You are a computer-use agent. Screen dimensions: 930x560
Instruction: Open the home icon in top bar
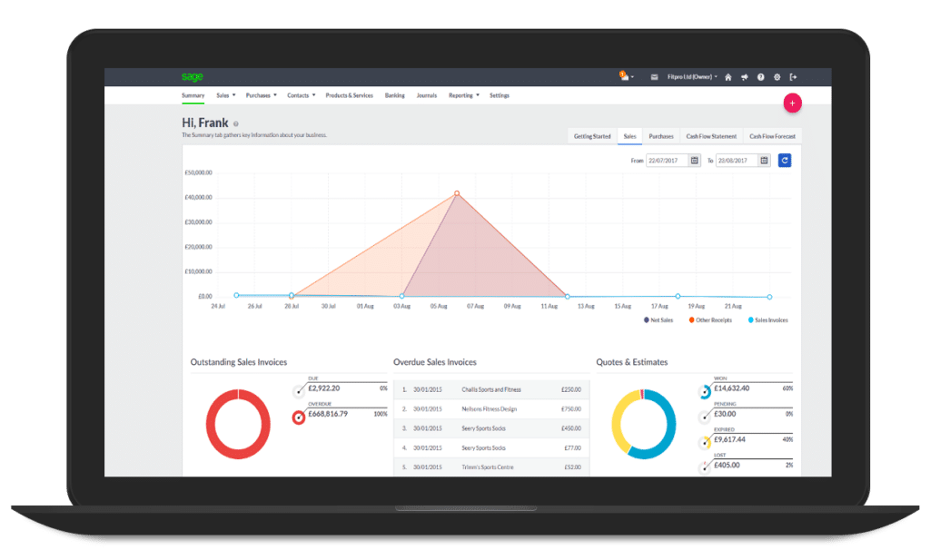pos(727,77)
